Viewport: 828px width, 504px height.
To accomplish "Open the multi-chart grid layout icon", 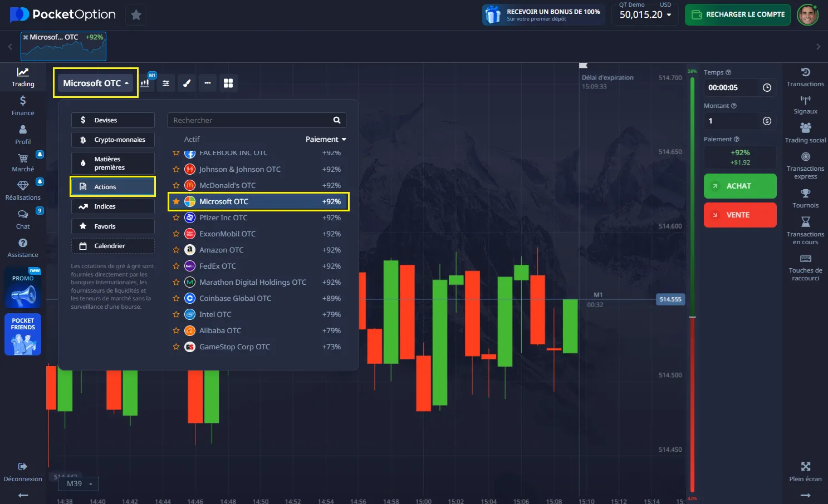I will [x=228, y=83].
